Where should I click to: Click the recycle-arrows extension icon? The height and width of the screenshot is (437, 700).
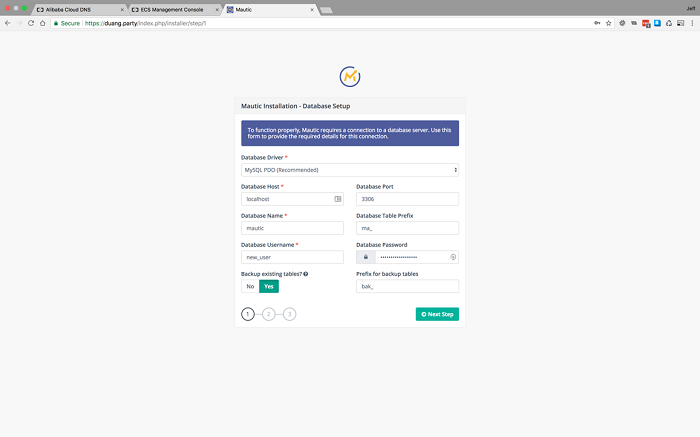669,23
